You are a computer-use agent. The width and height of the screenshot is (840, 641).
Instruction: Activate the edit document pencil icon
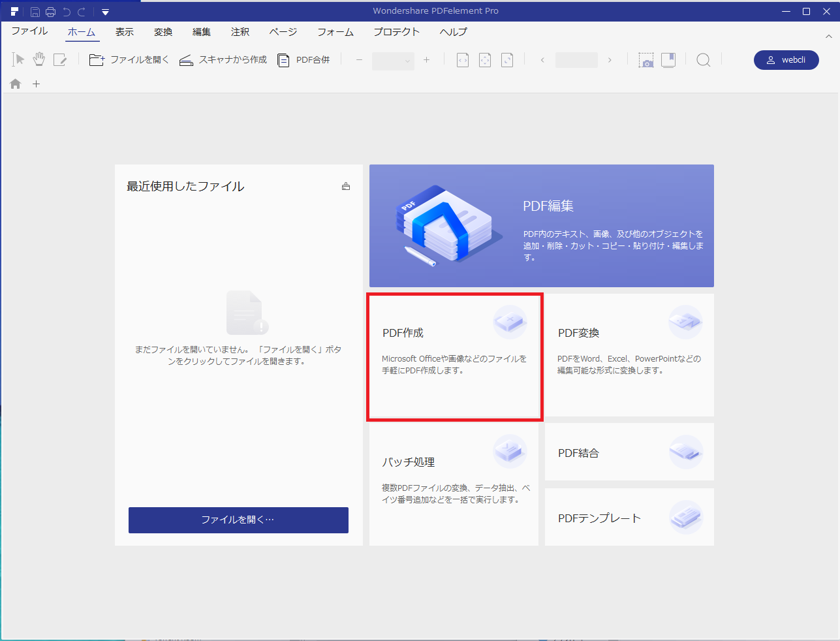tap(60, 60)
